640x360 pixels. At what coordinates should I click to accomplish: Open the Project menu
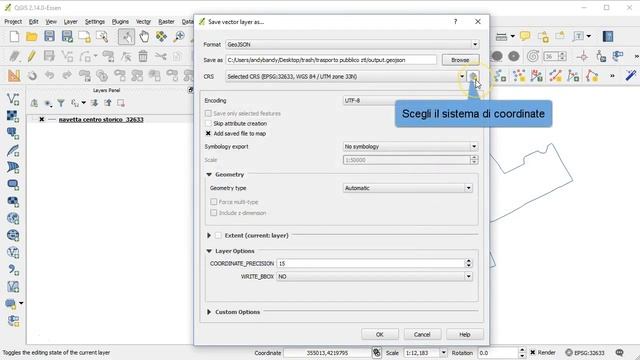point(13,22)
